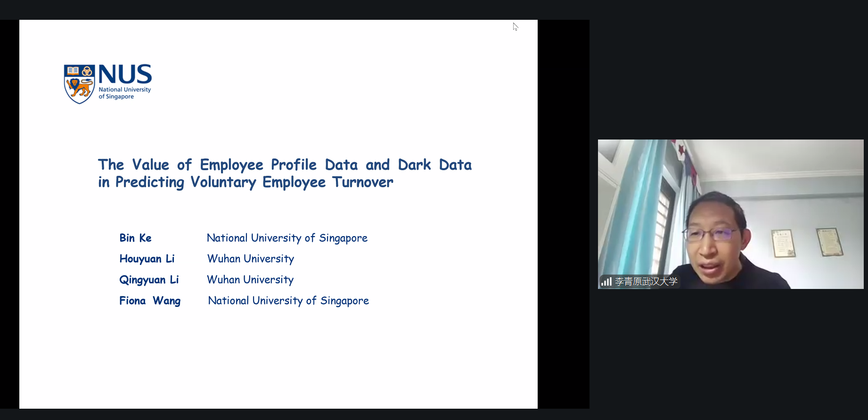Click the NUS lion crest emblem

[79, 84]
